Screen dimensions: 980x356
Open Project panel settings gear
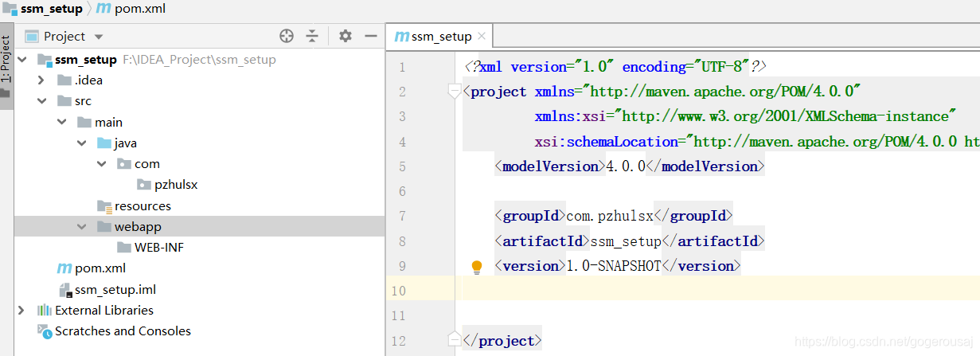point(345,36)
